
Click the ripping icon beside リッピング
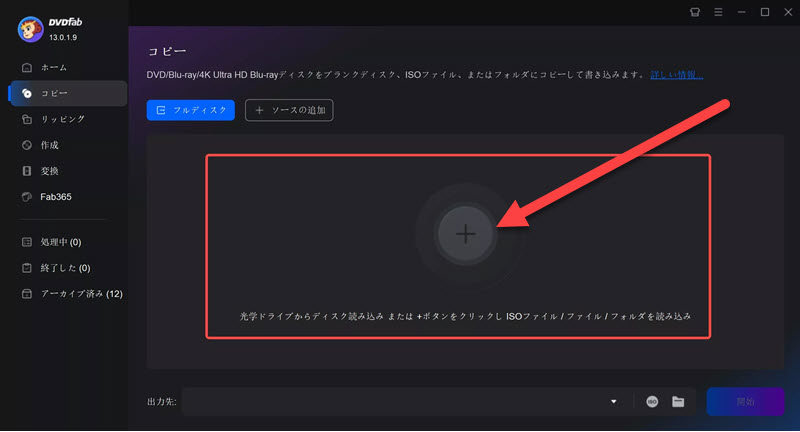click(27, 119)
